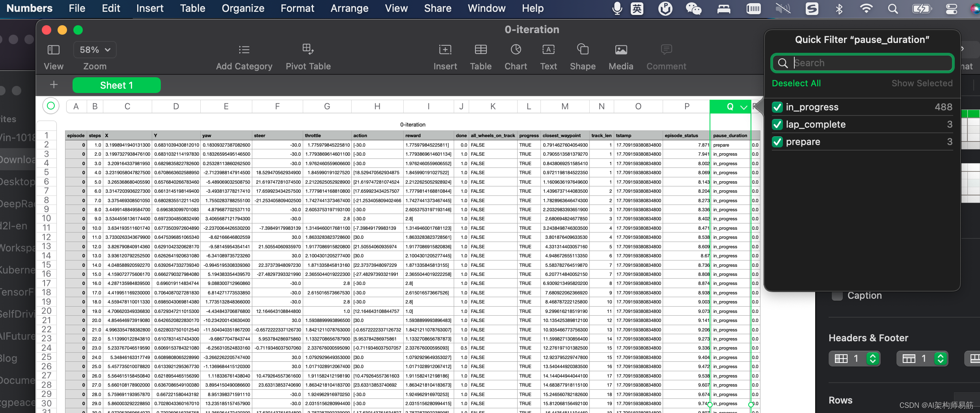
Task: Click the WeChat icon in menu bar
Action: pos(693,8)
